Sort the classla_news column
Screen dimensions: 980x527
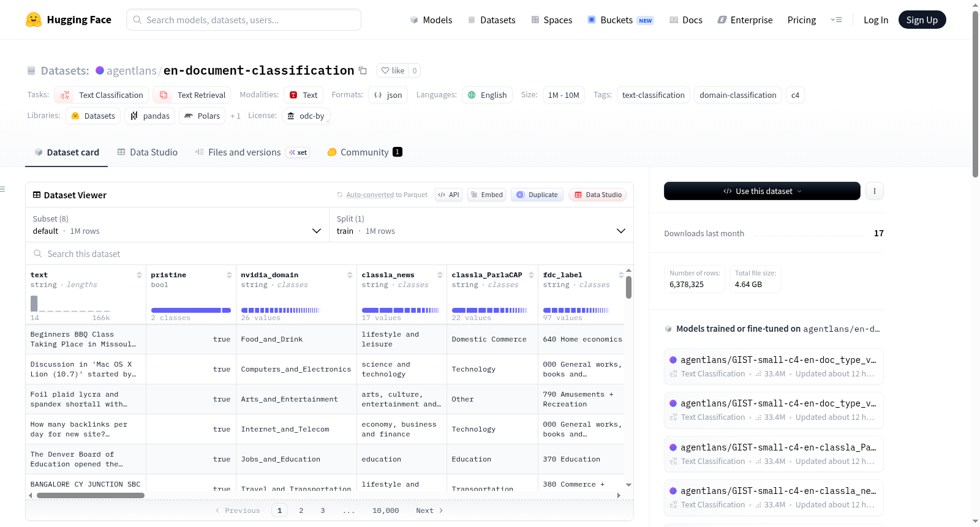(x=440, y=275)
